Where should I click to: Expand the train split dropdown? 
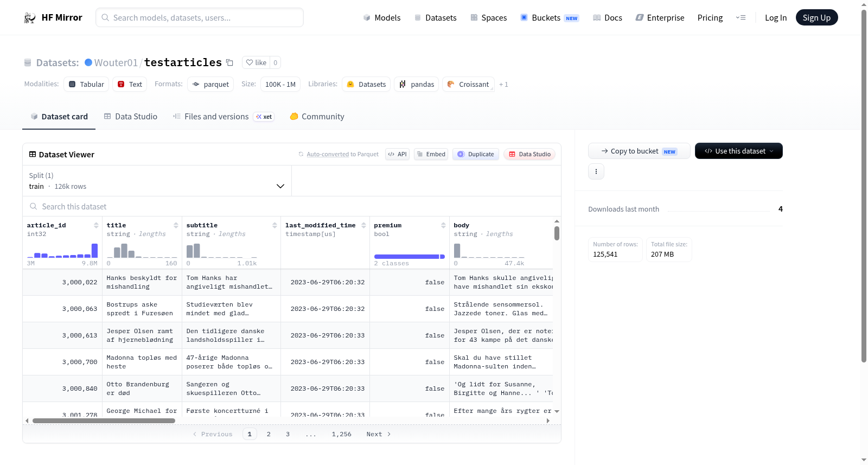tap(157, 181)
